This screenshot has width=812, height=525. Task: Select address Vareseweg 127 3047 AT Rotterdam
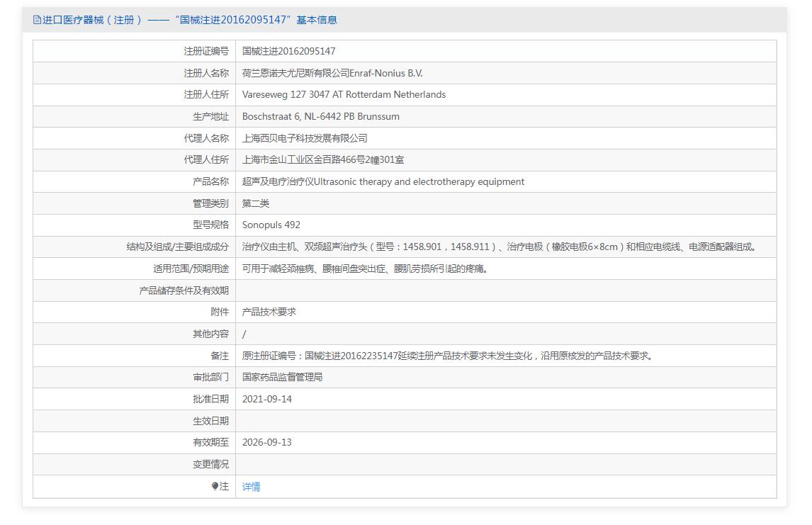[317, 95]
